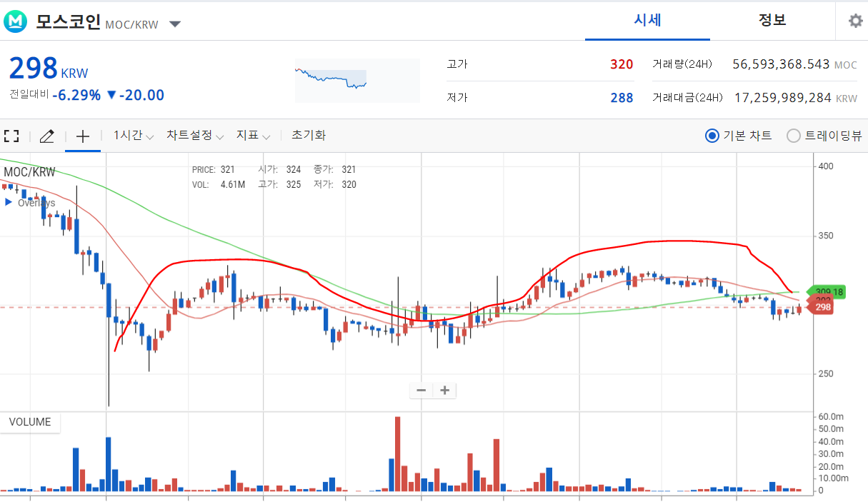Open chart settings gear icon
This screenshot has height=502, width=868.
click(x=855, y=21)
